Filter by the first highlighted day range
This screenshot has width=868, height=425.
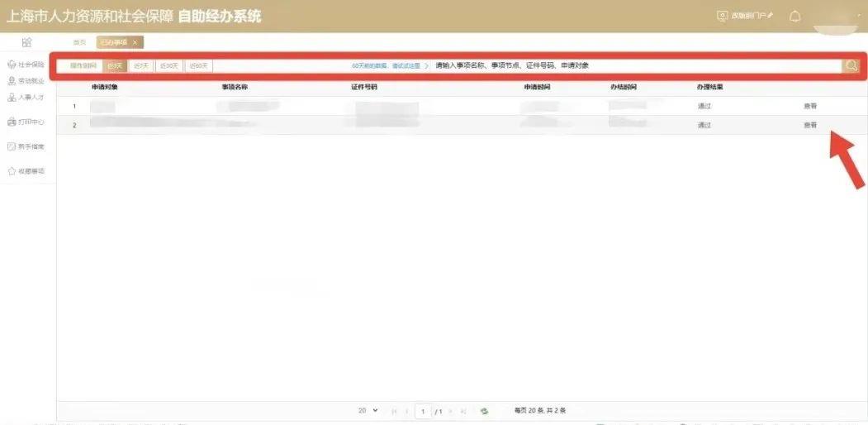(x=115, y=66)
